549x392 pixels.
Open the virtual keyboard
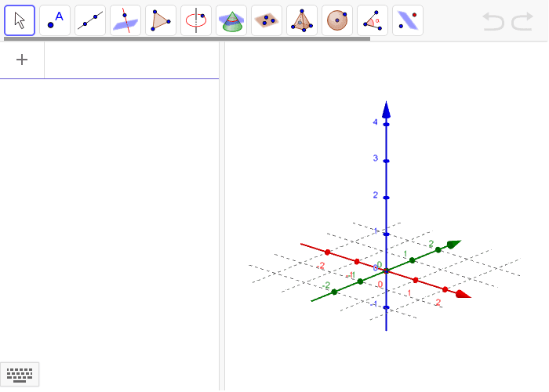20,375
